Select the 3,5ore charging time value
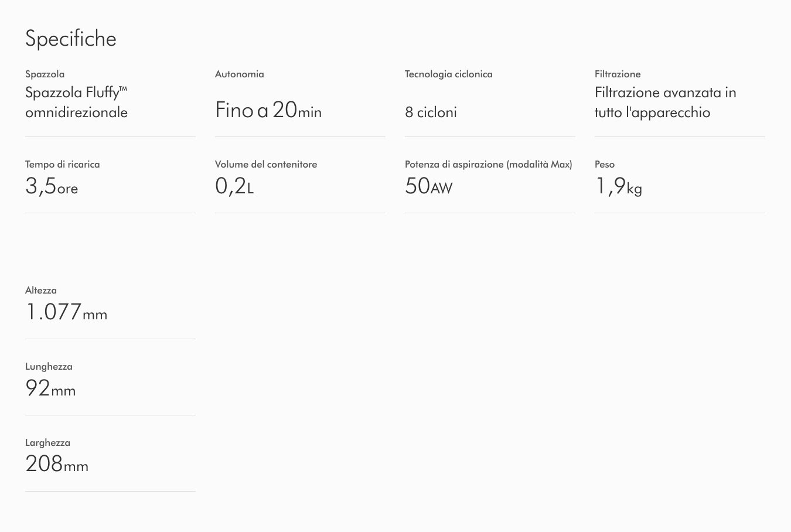791x532 pixels. pos(52,186)
